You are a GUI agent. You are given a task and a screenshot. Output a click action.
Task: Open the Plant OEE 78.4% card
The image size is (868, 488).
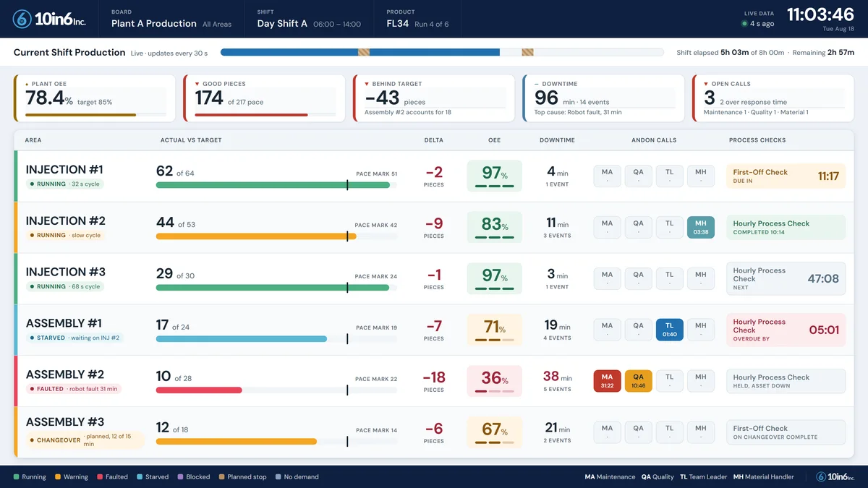tap(94, 98)
